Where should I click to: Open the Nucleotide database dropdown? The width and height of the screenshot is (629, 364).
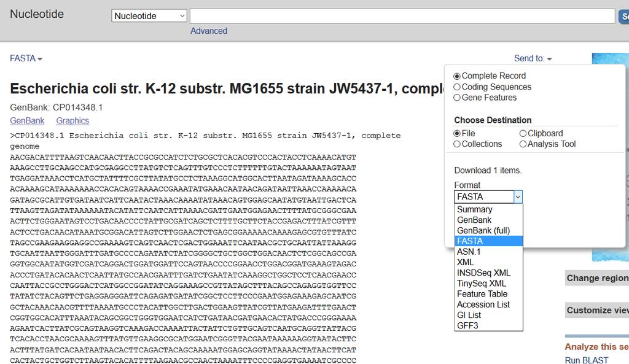pos(149,16)
